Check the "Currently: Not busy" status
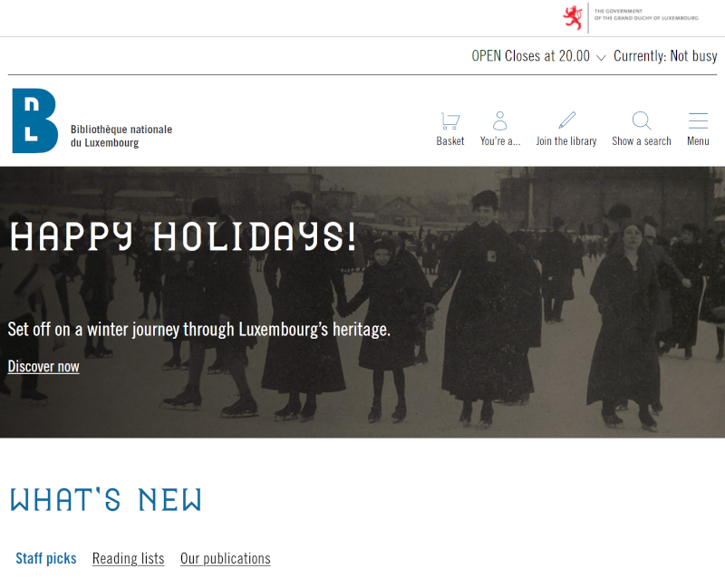Screen dimensions: 725x588 click(665, 56)
